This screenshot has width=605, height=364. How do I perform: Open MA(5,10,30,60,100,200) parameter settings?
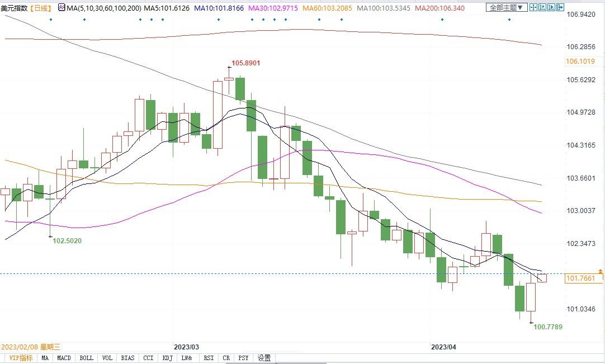pyautogui.click(x=104, y=8)
